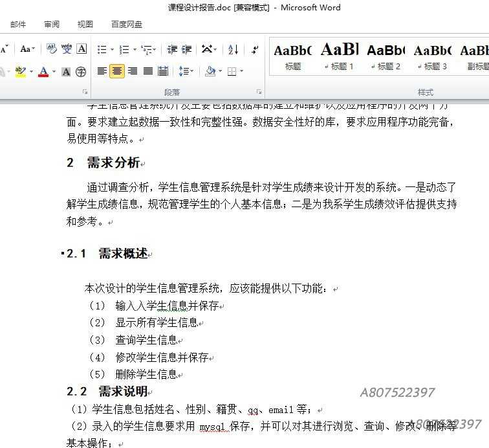489x448 pixels.
Task: Click the Character Shading icon
Action: 66,72
